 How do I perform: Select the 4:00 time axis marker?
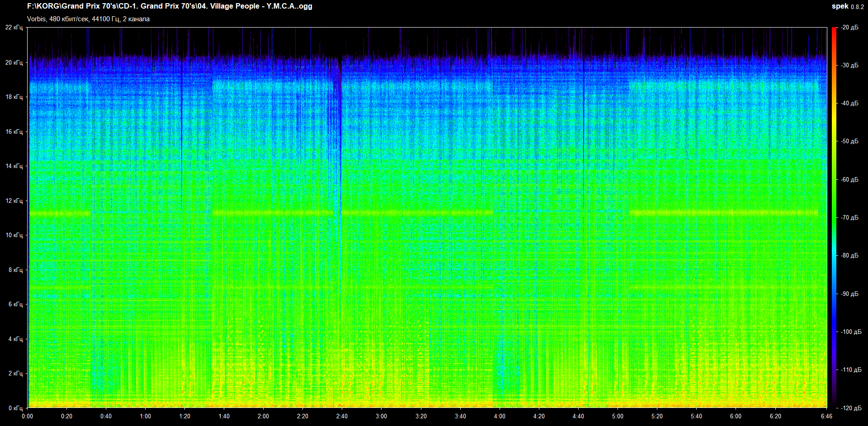(499, 416)
